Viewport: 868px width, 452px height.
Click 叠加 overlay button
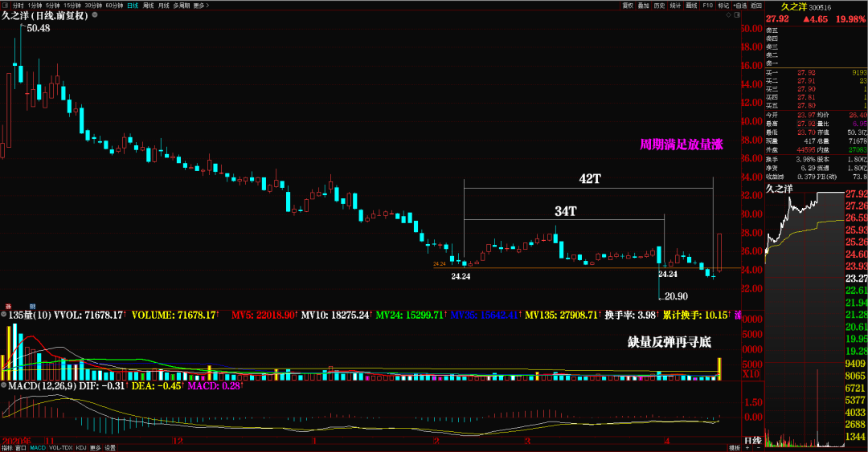(643, 6)
